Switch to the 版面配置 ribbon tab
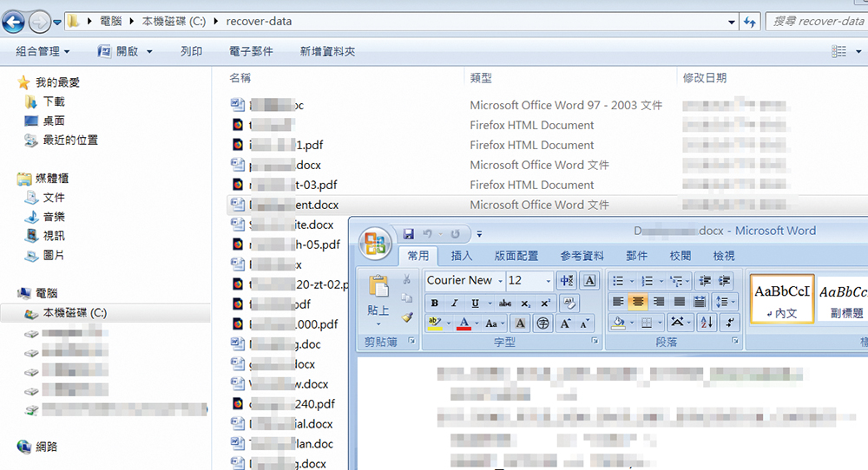The height and width of the screenshot is (470, 868). 516,256
